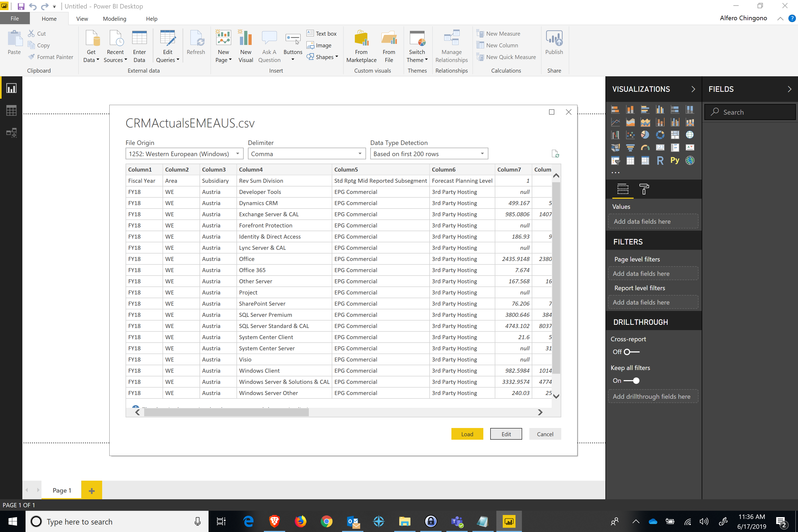Select the funnel chart visualization
Image resolution: width=798 pixels, height=532 pixels.
[x=630, y=147]
